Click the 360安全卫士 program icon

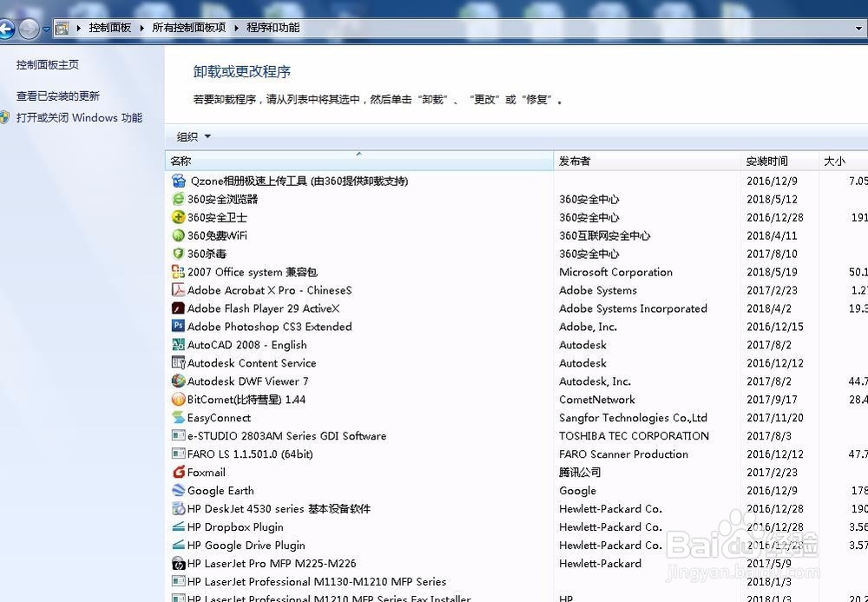click(178, 217)
